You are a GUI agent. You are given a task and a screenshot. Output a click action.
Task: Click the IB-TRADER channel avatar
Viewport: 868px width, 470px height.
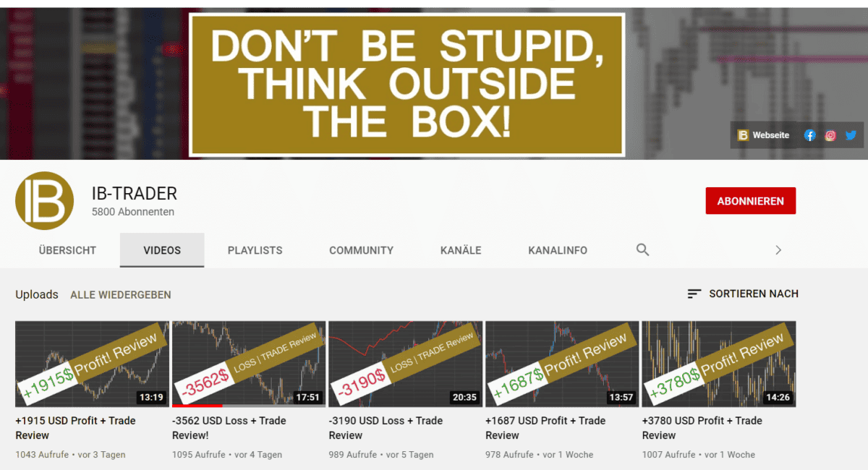click(44, 201)
